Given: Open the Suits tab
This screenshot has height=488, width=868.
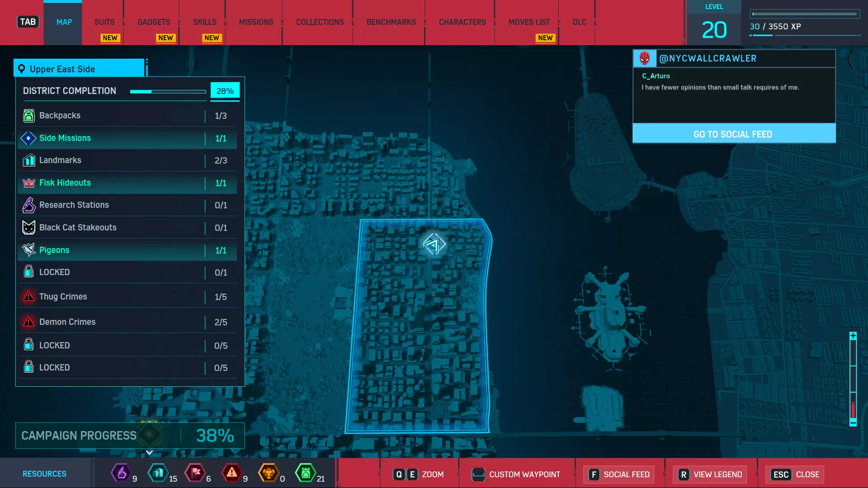Looking at the screenshot, I should (104, 22).
